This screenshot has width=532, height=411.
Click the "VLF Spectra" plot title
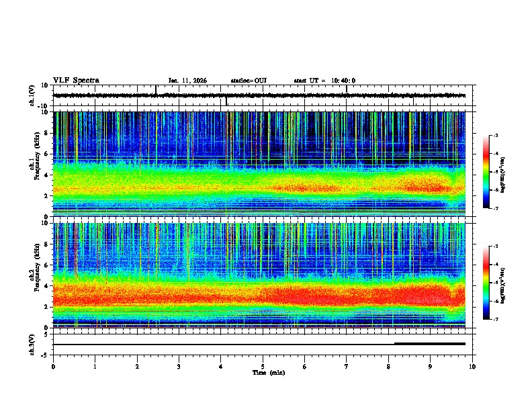76,81
